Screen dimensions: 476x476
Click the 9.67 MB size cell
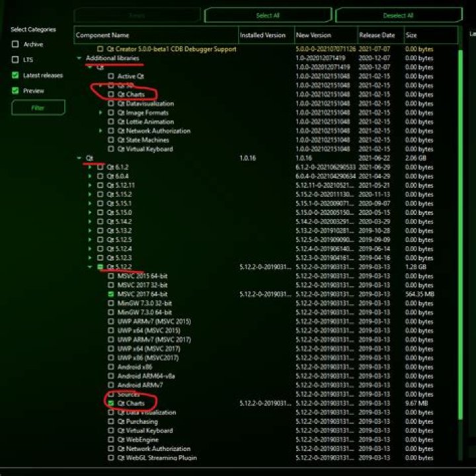(416, 403)
